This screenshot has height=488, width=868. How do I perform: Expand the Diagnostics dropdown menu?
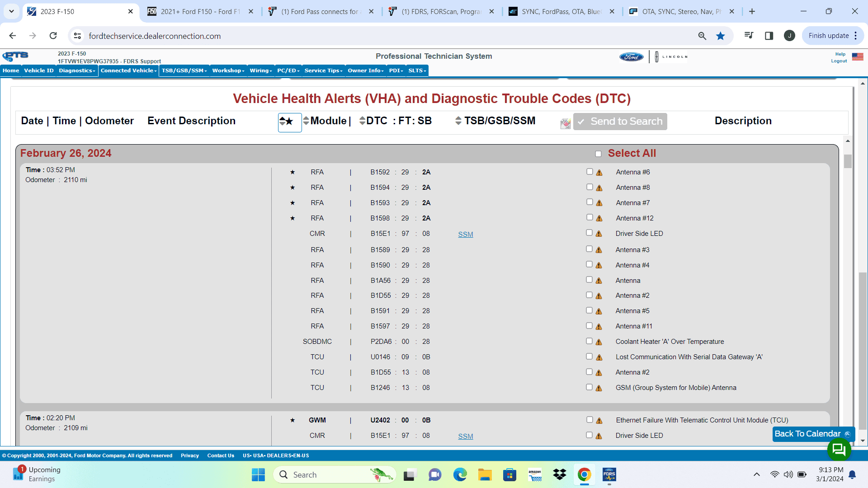point(77,70)
